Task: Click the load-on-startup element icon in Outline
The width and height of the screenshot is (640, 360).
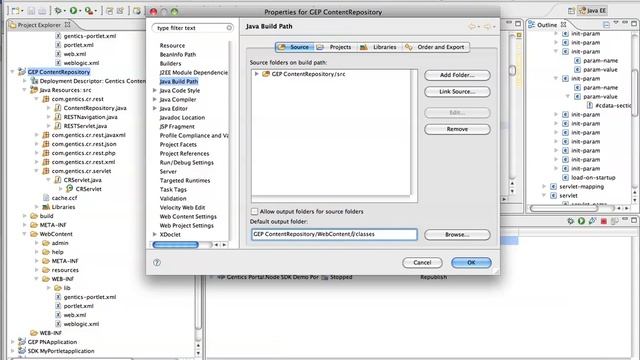Action: pos(565,178)
